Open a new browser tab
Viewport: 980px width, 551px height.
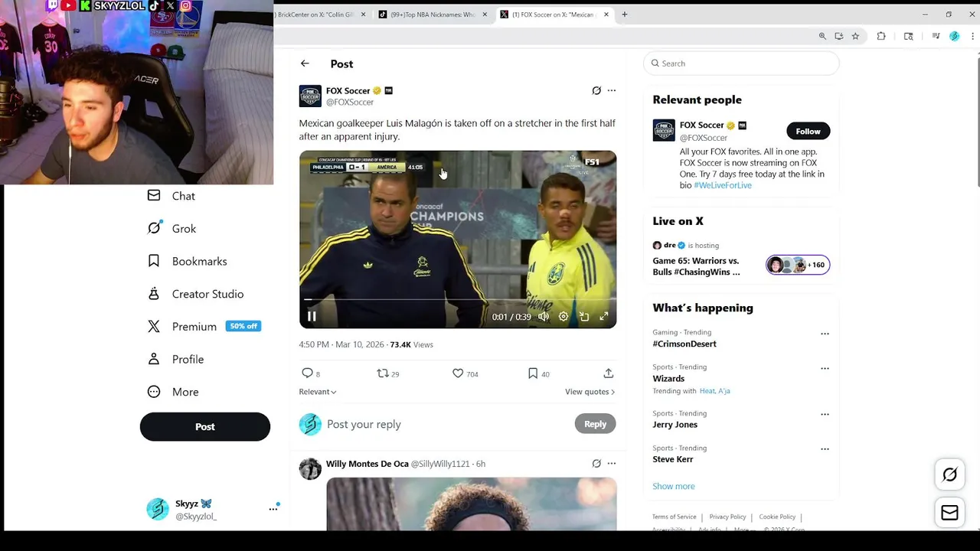(x=625, y=15)
